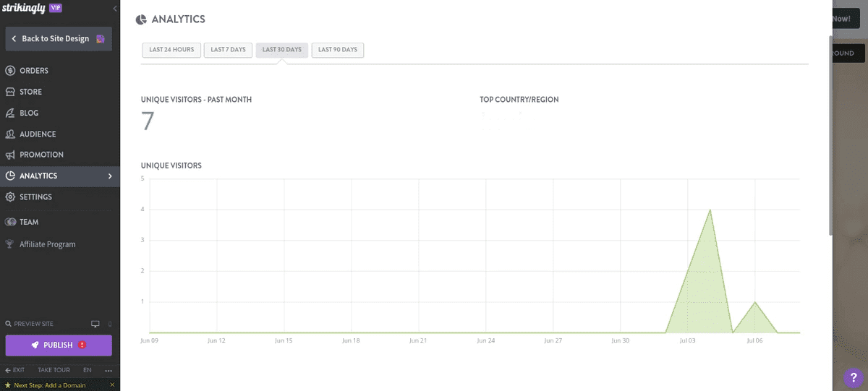
Task: Click the Promotion megaphone icon
Action: [10, 155]
